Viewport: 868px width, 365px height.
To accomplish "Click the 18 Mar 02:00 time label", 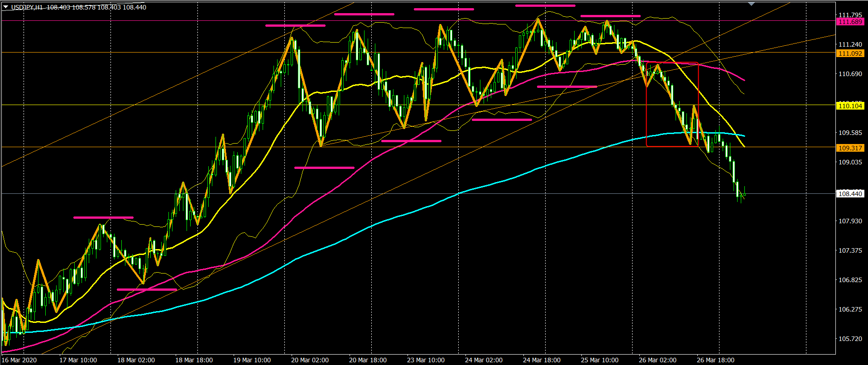I will coord(136,360).
